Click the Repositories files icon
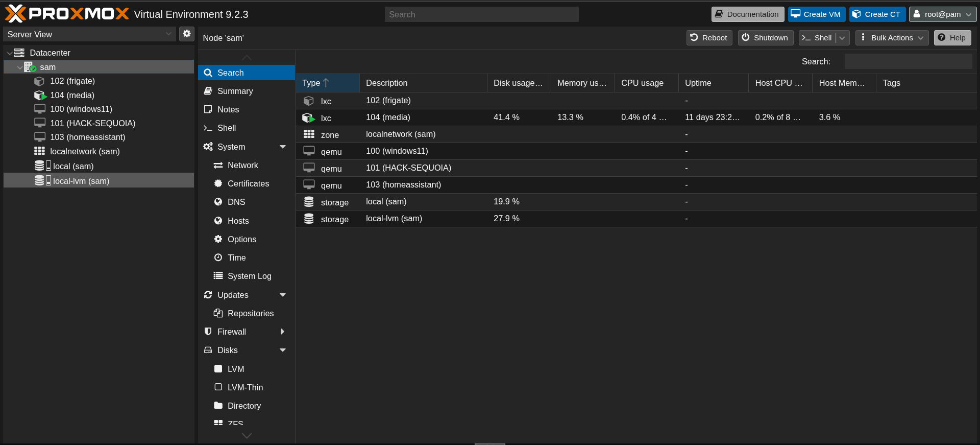Viewport: 980px width, 445px height. [218, 313]
